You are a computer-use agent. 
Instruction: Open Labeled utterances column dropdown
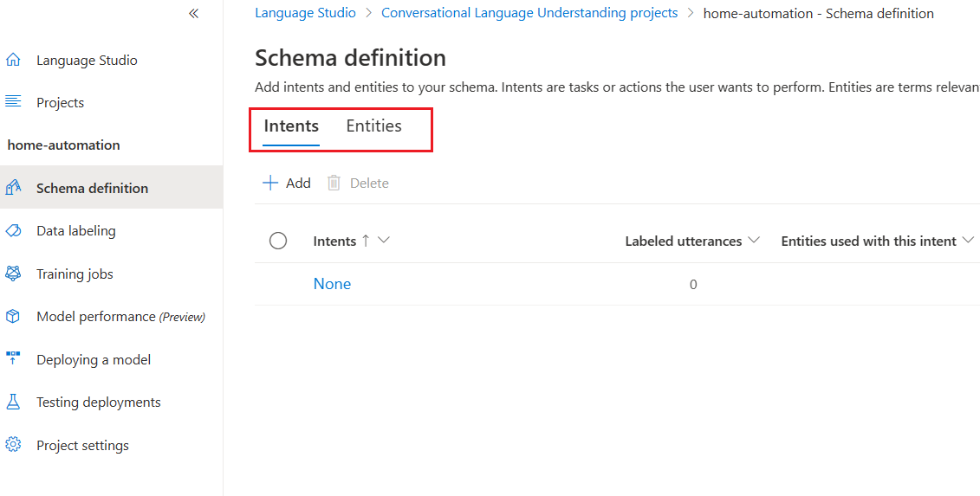754,241
